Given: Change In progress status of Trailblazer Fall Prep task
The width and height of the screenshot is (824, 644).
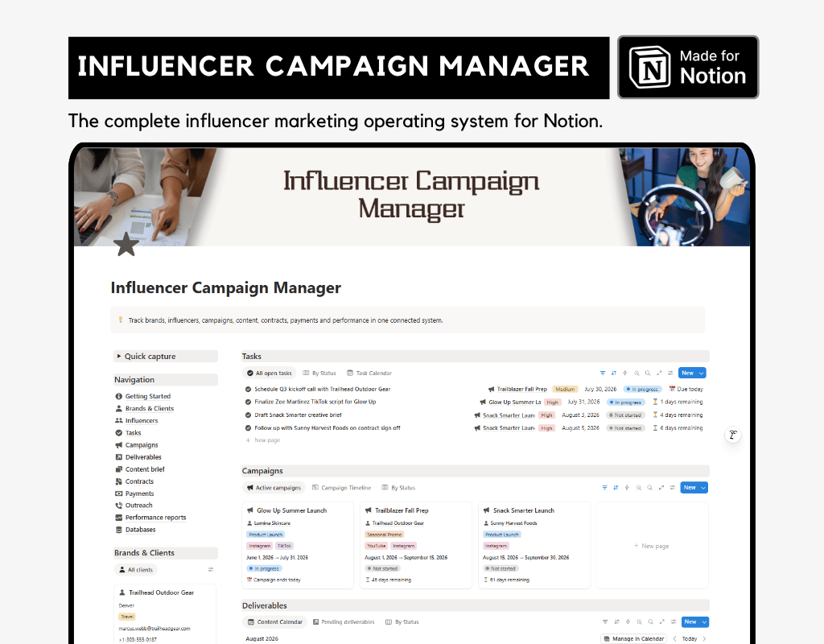Looking at the screenshot, I should pos(641,390).
